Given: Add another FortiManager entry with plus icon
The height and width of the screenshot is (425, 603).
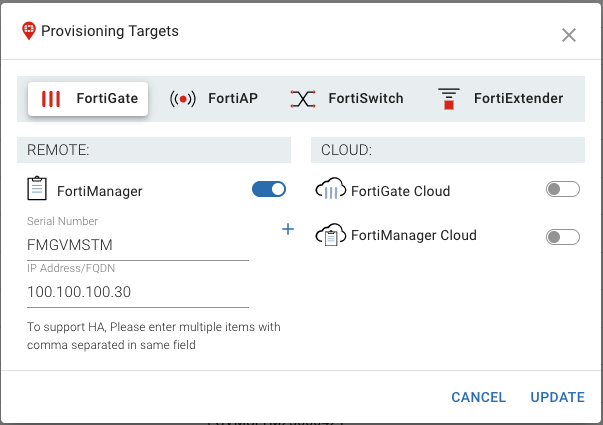Looking at the screenshot, I should (x=288, y=229).
